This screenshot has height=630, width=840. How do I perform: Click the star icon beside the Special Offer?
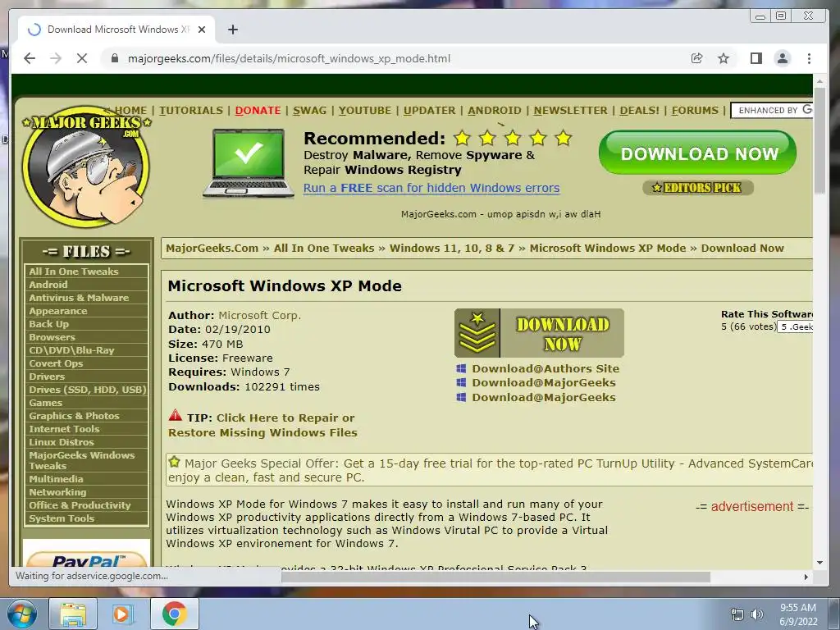[174, 461]
